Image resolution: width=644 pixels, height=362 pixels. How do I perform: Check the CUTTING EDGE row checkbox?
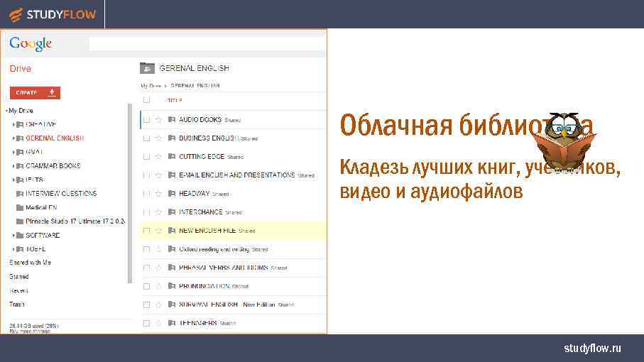pyautogui.click(x=147, y=157)
